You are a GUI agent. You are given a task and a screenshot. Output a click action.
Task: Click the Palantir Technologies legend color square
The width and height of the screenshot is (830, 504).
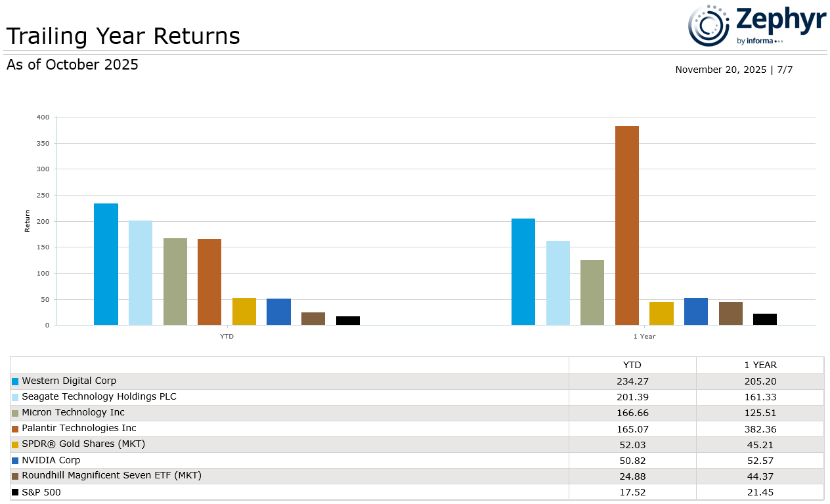[x=15, y=429]
